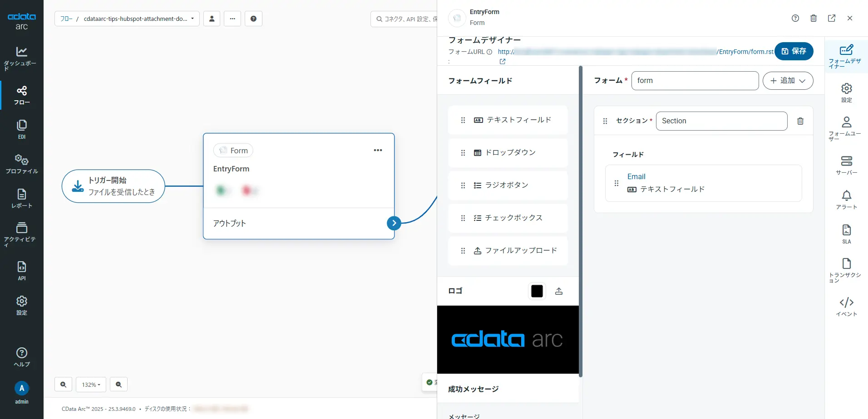Upload a logo using the upload icon
The width and height of the screenshot is (868, 419).
[x=558, y=291]
